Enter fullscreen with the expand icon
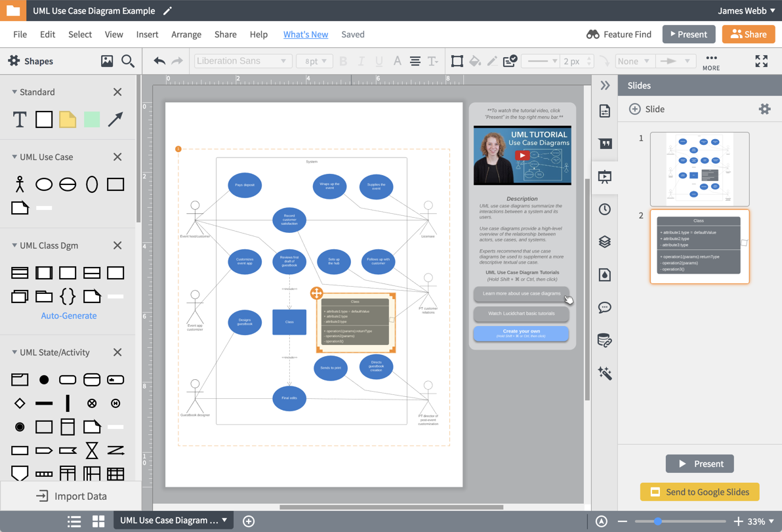The width and height of the screenshot is (782, 532). tap(761, 61)
